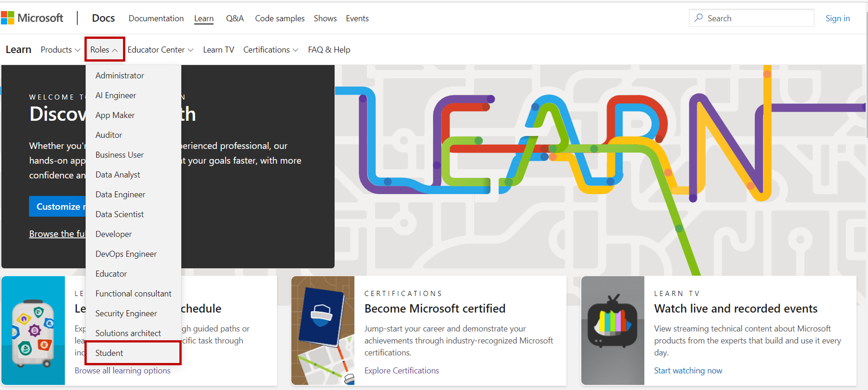Screen dimensions: 868x390
Task: Choose Administrator role
Action: point(133,76)
